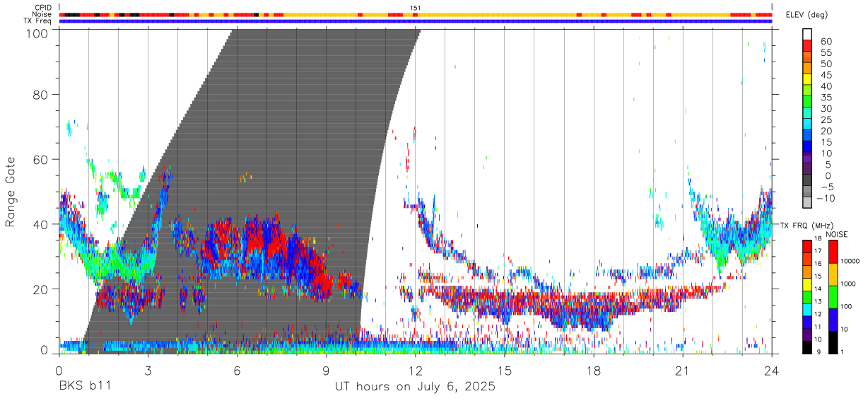
Task: Click the CPID label at top left
Action: pos(43,8)
